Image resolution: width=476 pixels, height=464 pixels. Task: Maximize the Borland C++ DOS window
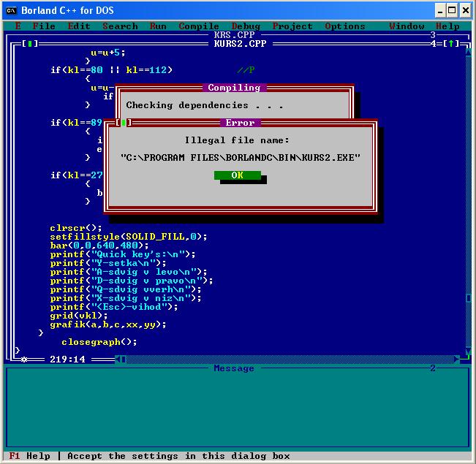(452, 10)
